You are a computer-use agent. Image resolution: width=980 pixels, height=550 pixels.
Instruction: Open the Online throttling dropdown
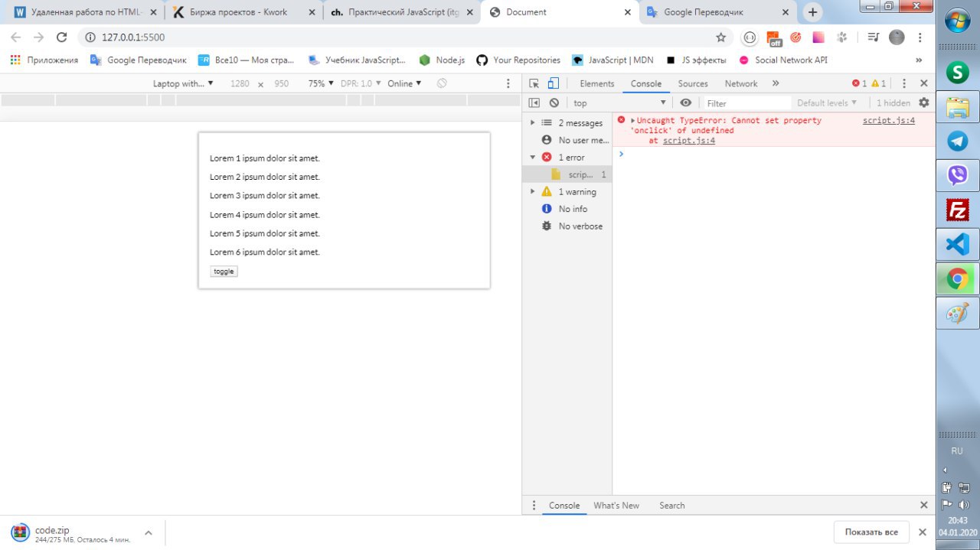404,83
